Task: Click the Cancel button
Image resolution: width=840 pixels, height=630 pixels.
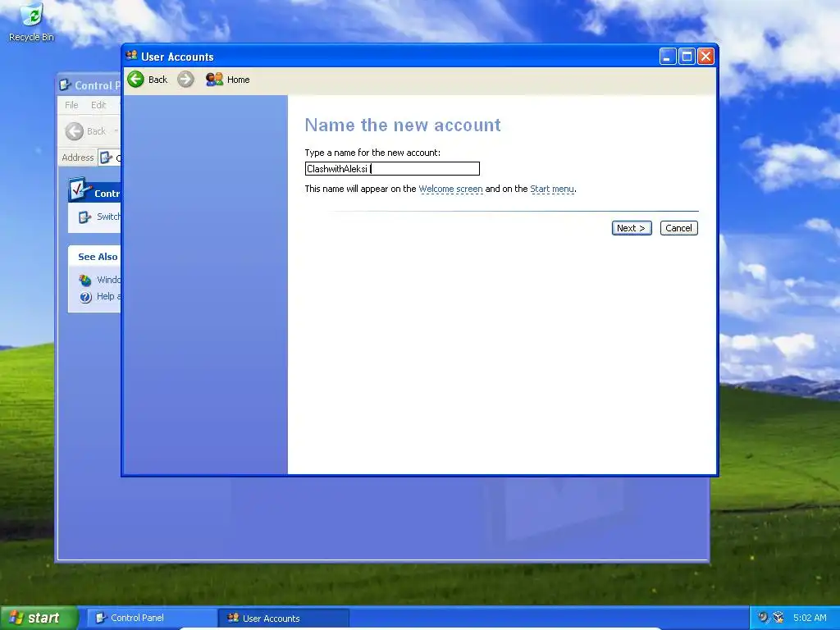Action: [678, 228]
